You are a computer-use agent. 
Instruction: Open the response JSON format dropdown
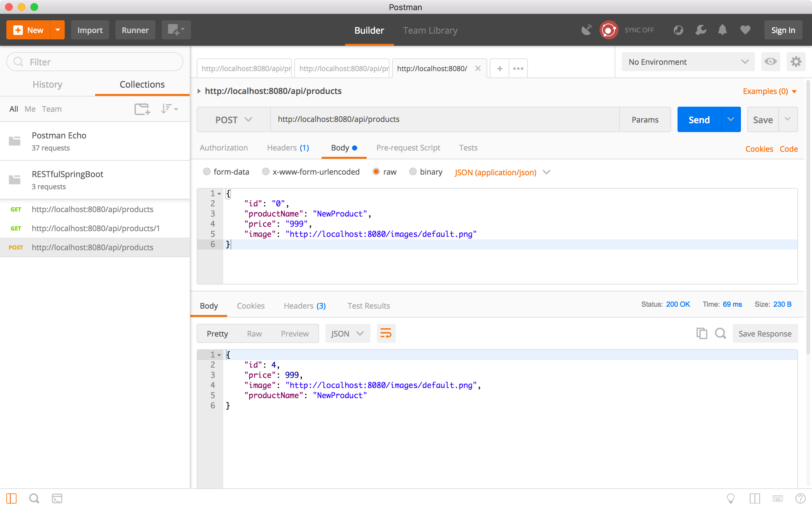pyautogui.click(x=348, y=333)
